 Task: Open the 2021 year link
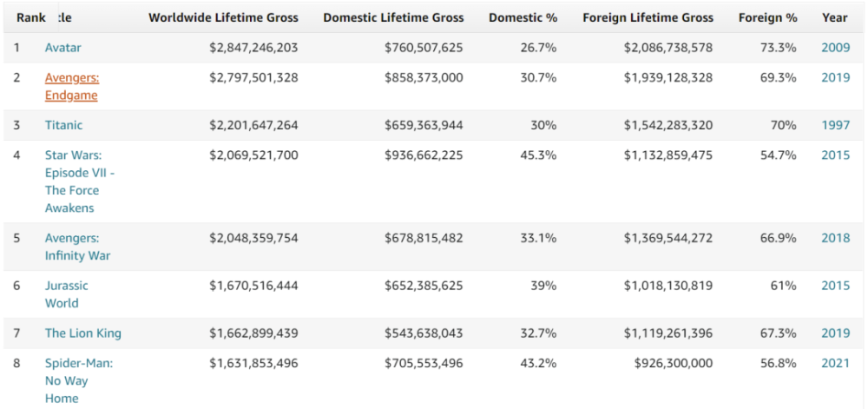836,363
